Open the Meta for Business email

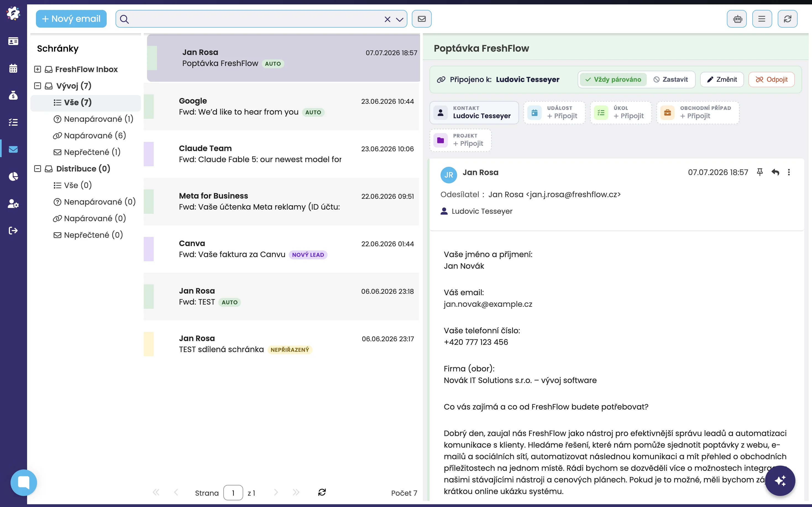282,202
